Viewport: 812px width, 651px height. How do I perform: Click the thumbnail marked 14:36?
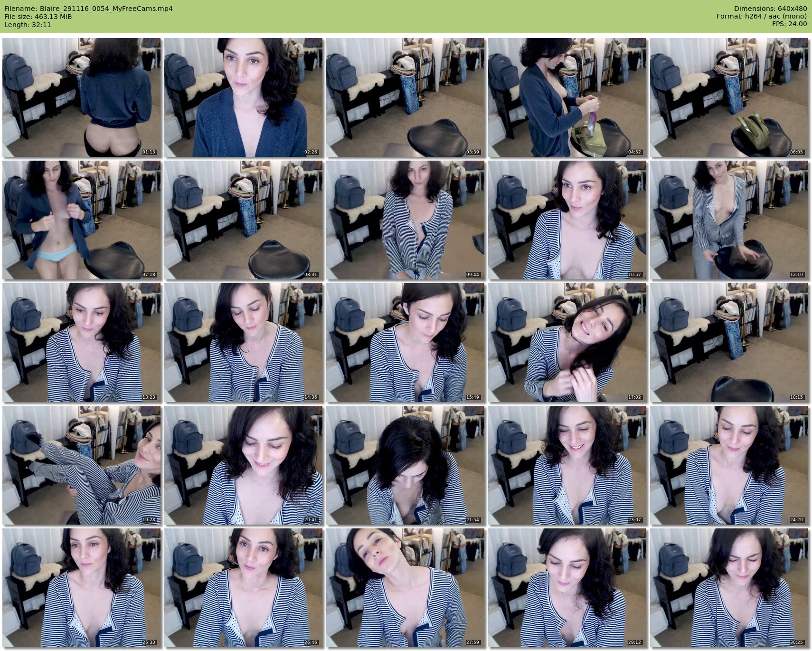[x=244, y=343]
